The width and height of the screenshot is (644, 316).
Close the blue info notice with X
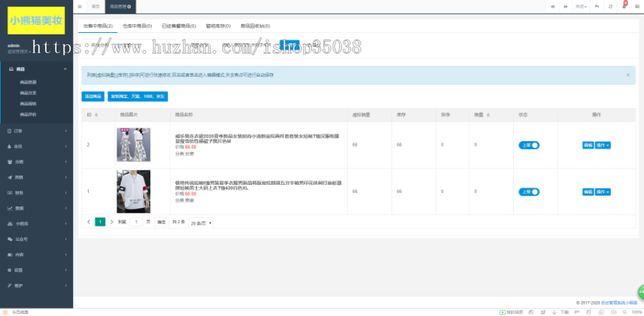pos(628,75)
